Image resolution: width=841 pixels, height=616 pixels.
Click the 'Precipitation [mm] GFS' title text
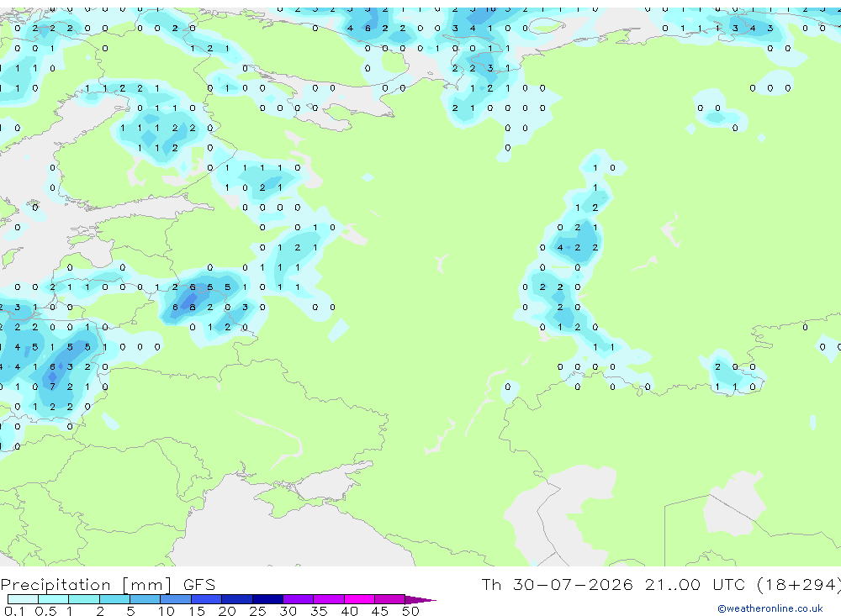[108, 584]
